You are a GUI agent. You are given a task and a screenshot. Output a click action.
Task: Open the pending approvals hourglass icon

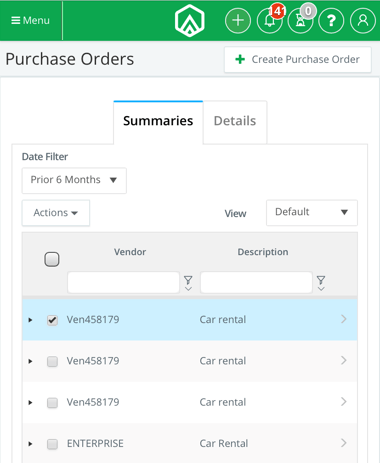point(300,21)
